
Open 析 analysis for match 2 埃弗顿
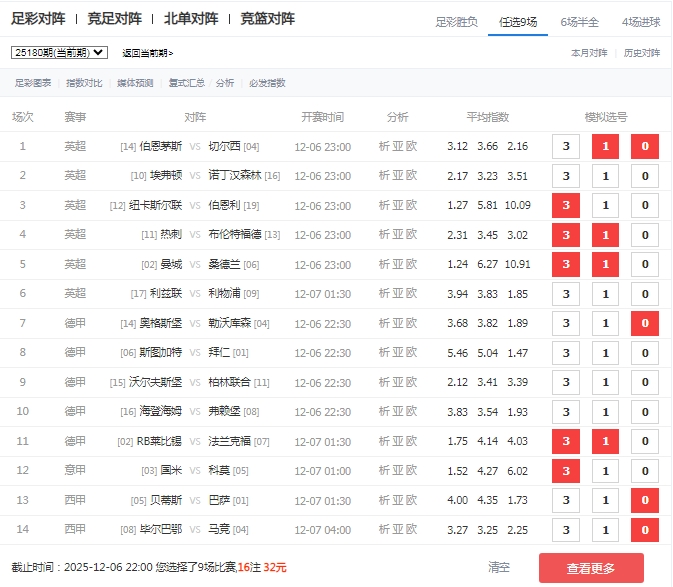pyautogui.click(x=384, y=176)
